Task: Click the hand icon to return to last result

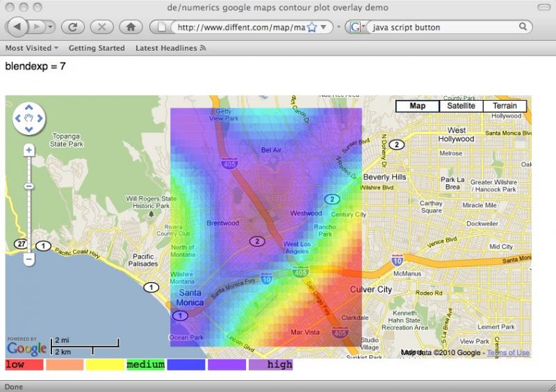Action: (28, 118)
